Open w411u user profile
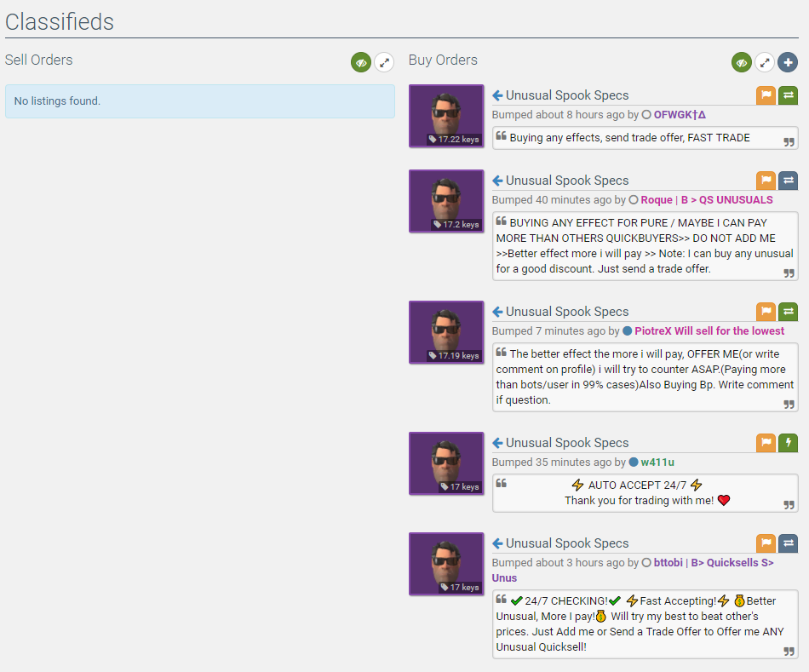Viewport: 809px width, 672px height. coord(657,462)
